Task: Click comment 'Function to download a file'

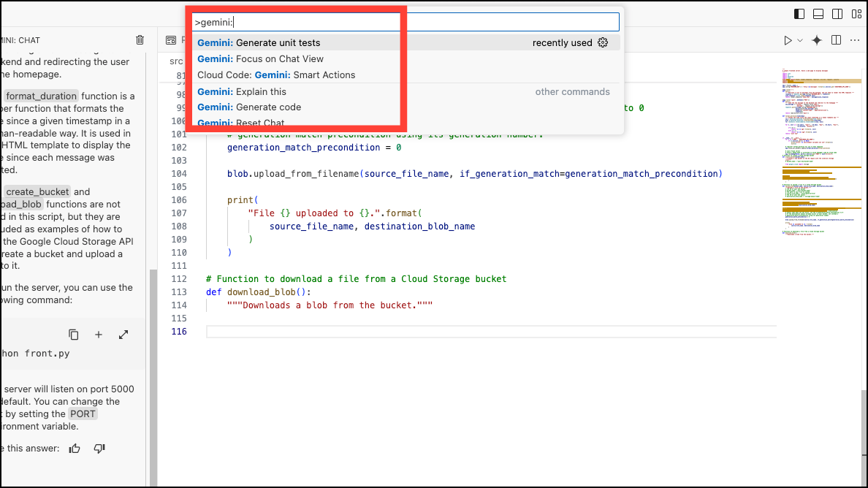Action: point(356,279)
